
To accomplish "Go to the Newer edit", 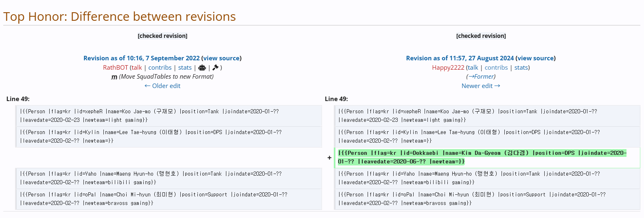I will pos(481,86).
